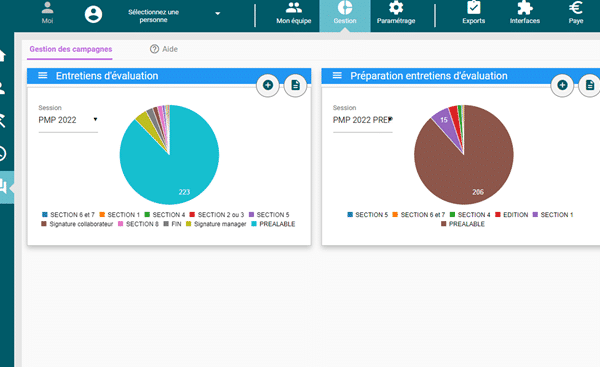Open the Aide help link
The height and width of the screenshot is (367, 600).
click(164, 49)
